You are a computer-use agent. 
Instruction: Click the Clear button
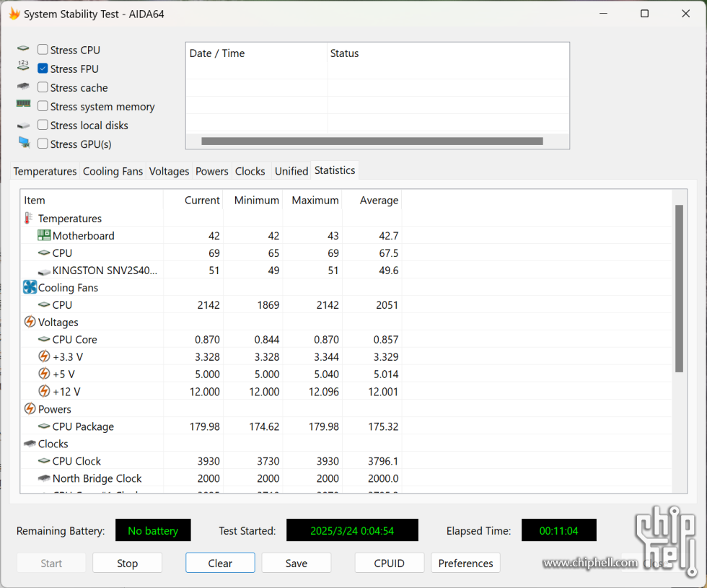click(x=220, y=563)
